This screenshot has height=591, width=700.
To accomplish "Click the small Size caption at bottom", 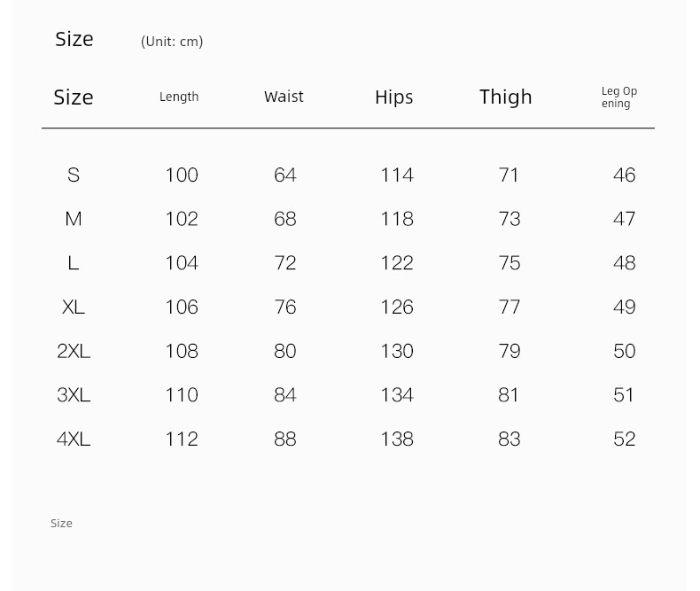I will pyautogui.click(x=61, y=523).
